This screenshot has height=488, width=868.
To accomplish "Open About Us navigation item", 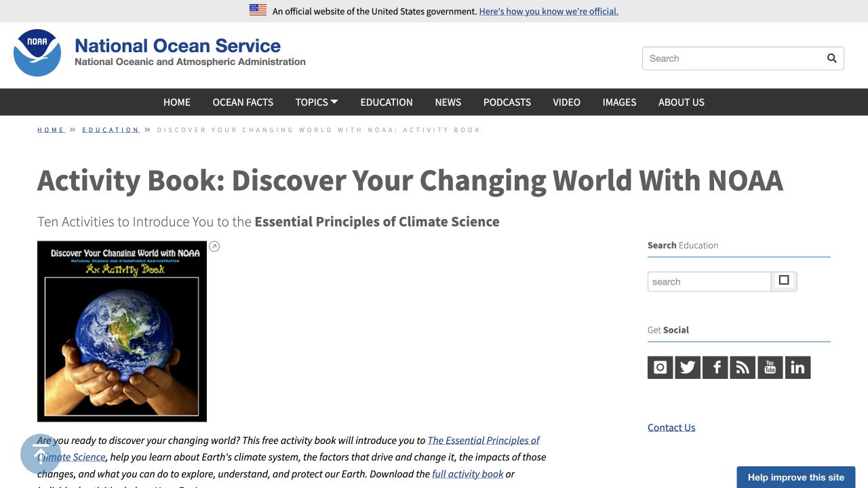I will [x=682, y=102].
